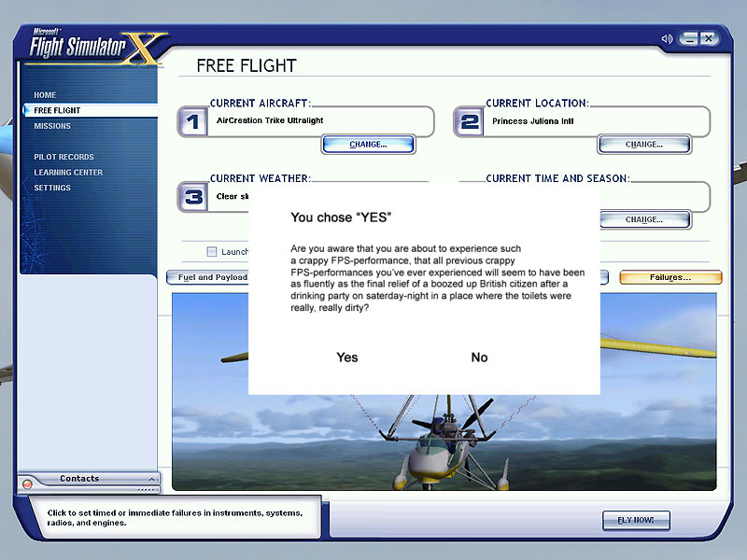Click the red Contacts status indicator icon
Viewport: 747px width, 560px height.
(x=27, y=483)
